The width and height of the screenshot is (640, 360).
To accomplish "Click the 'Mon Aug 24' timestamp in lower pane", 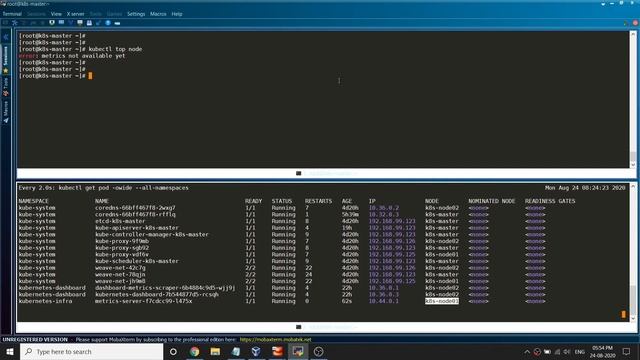I will pyautogui.click(x=585, y=188).
